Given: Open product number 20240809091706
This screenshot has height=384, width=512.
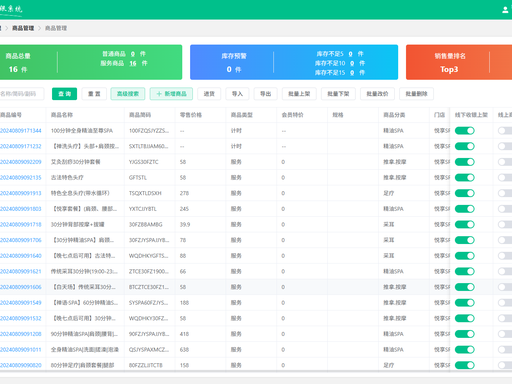Looking at the screenshot, I should (x=21, y=240).
